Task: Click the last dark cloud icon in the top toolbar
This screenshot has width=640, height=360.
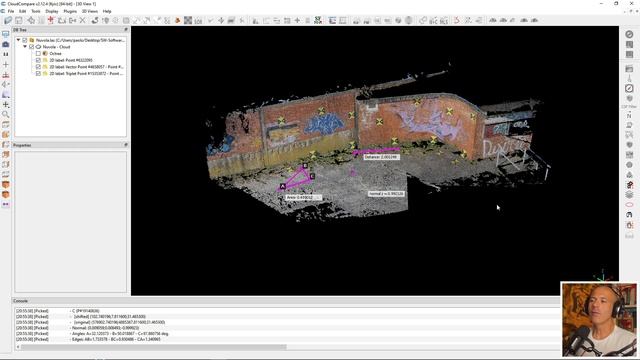Action: [x=534, y=20]
